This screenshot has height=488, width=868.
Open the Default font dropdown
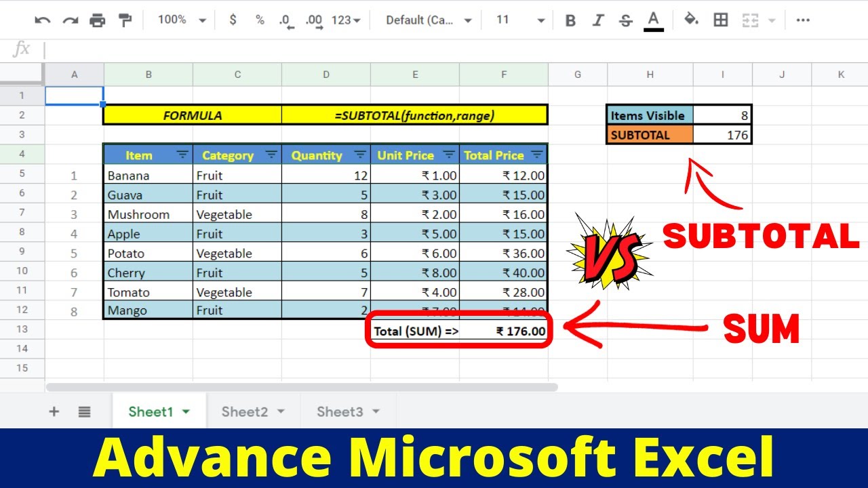429,20
